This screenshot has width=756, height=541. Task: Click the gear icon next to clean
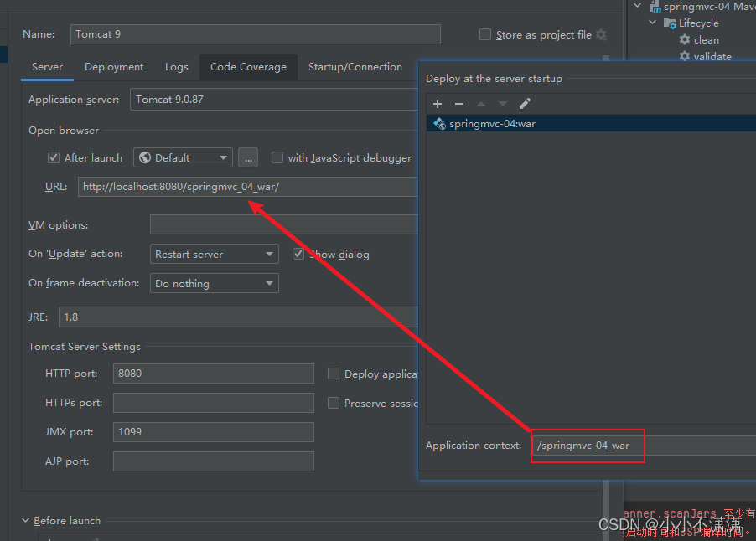pos(685,39)
